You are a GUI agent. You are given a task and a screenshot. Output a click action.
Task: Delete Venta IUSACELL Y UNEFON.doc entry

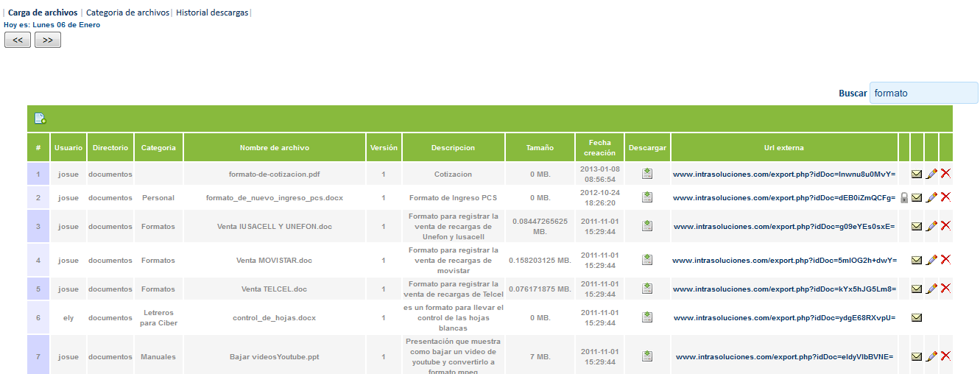(945, 226)
